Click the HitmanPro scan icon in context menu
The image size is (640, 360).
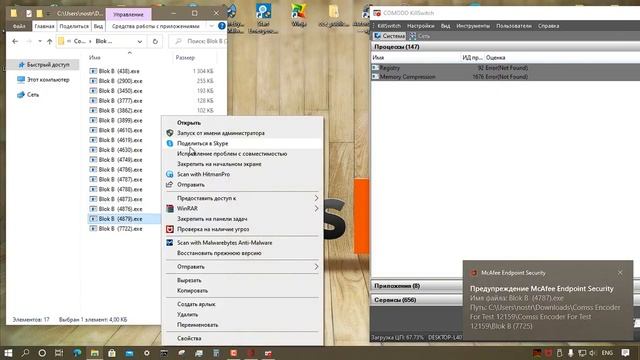click(170, 174)
